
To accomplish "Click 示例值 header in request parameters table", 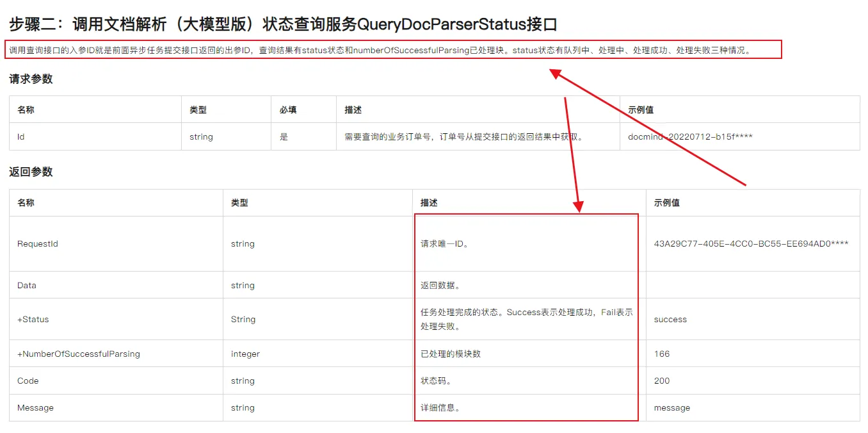I will (x=641, y=110).
